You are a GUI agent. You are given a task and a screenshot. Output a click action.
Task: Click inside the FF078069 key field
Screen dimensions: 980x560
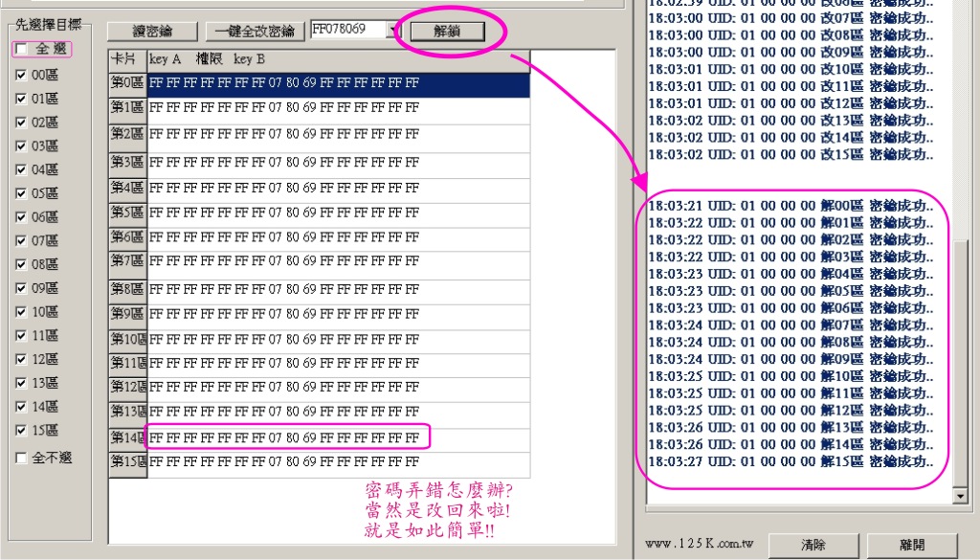pyautogui.click(x=345, y=30)
